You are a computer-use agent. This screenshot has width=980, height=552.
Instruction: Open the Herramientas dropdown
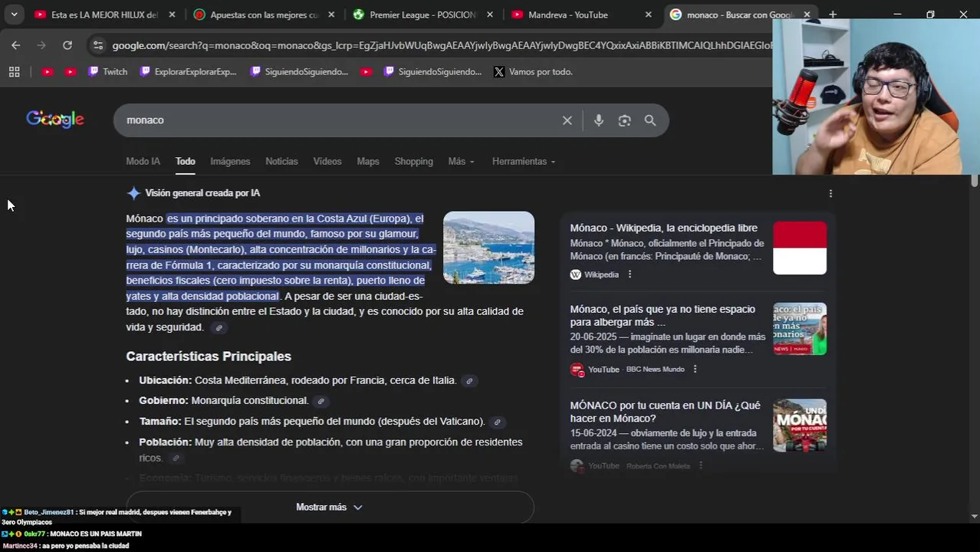524,161
